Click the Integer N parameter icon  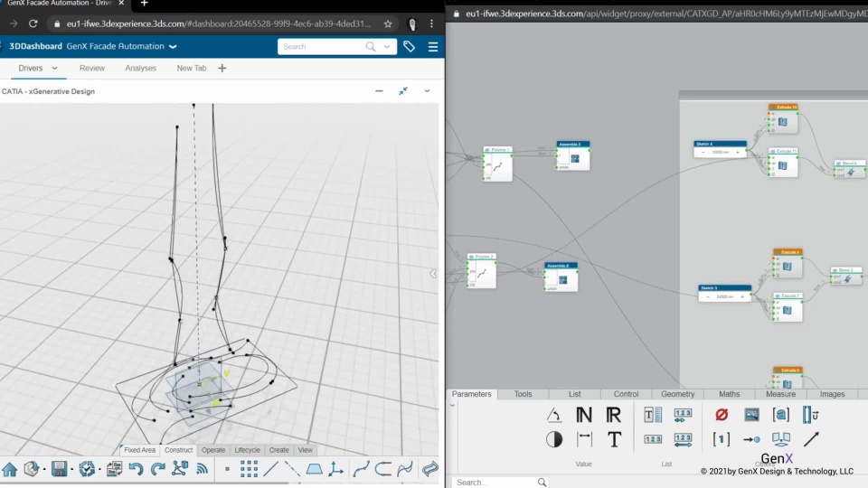pyautogui.click(x=584, y=415)
